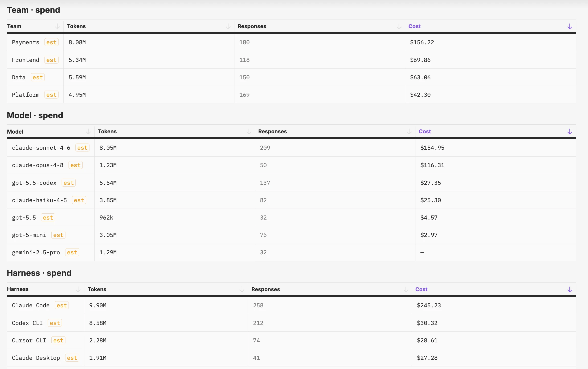Select the claude-opus-4-8 model name

[x=38, y=165]
